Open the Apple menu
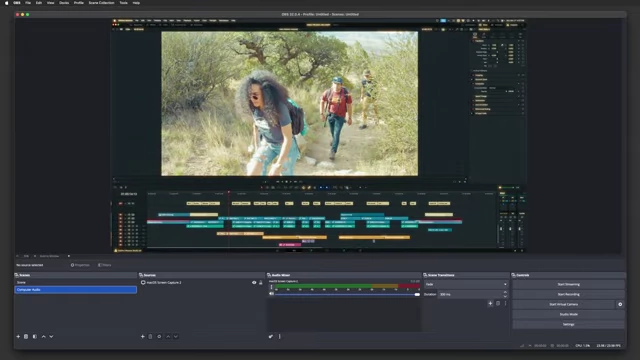Screen dimensions: 640x360 click(x=6, y=3)
